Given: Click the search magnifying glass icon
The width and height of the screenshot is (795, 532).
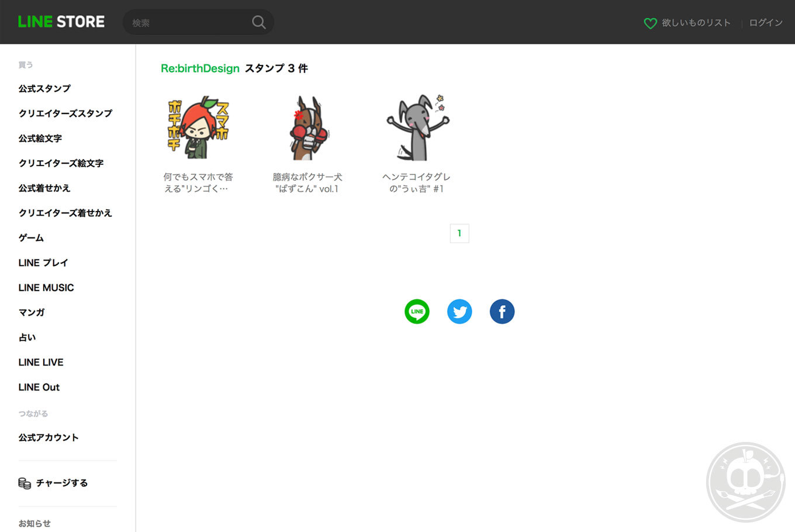Looking at the screenshot, I should [258, 22].
